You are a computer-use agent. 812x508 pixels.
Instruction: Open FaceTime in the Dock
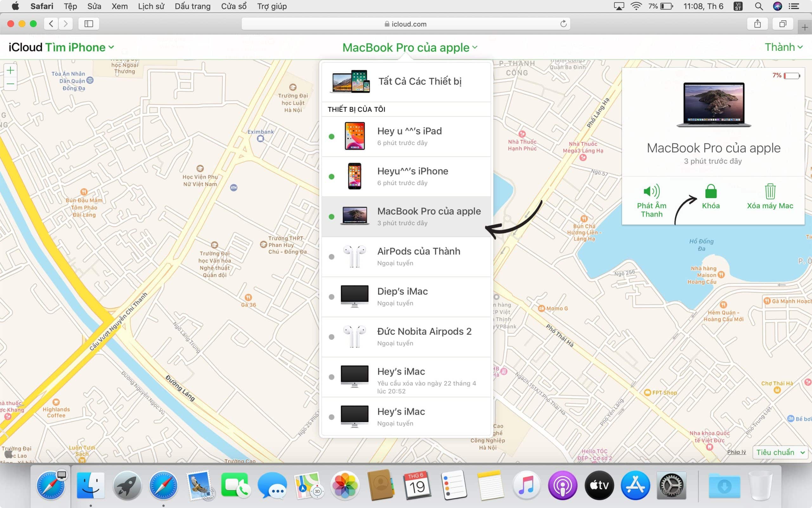(x=236, y=485)
